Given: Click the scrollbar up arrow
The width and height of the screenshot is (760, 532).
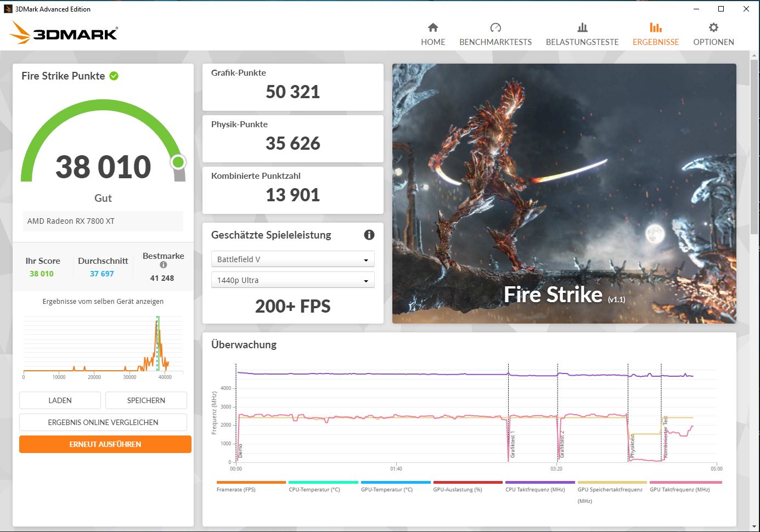Looking at the screenshot, I should click(755, 55).
